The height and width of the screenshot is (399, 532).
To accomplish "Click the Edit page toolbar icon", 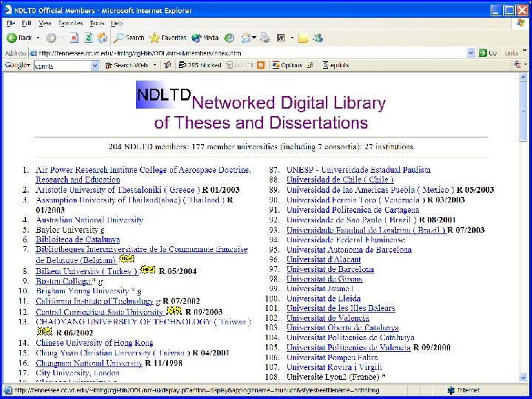I will (281, 38).
